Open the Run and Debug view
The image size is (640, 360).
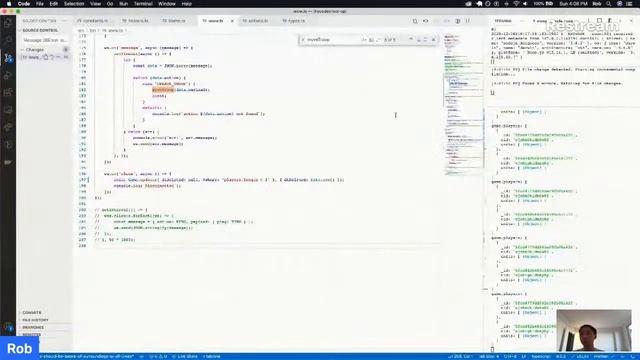(8, 75)
